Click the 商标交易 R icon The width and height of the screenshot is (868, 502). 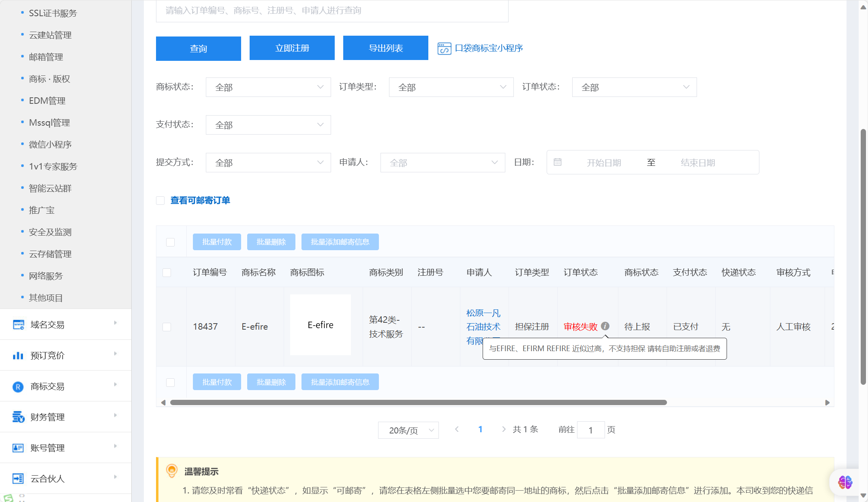tap(18, 386)
